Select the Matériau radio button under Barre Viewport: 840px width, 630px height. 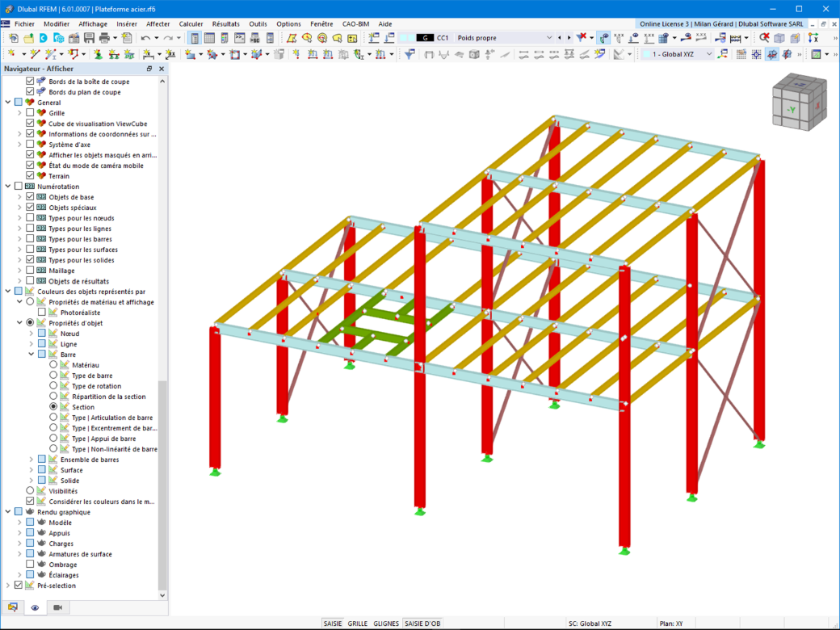53,365
